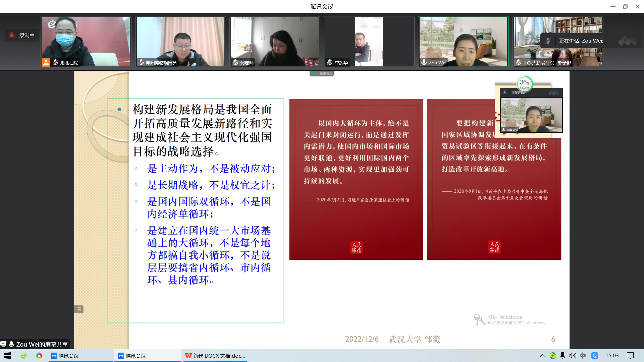Select the 荆州博物馆田勇 participant video

(180, 42)
